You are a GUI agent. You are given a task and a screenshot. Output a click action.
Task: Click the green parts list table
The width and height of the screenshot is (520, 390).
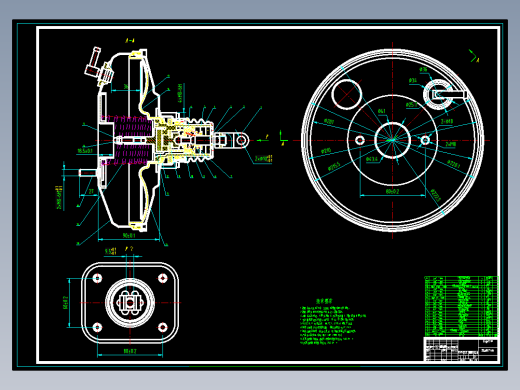pyautogui.click(x=461, y=306)
